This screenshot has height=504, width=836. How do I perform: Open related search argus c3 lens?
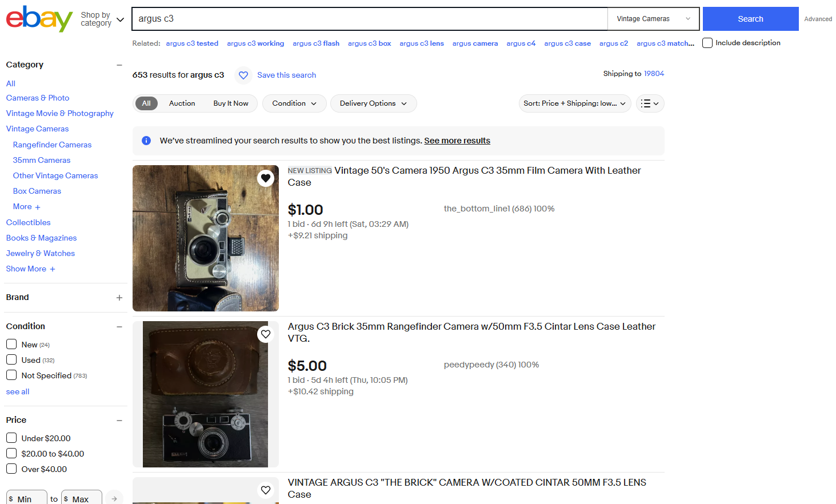422,43
